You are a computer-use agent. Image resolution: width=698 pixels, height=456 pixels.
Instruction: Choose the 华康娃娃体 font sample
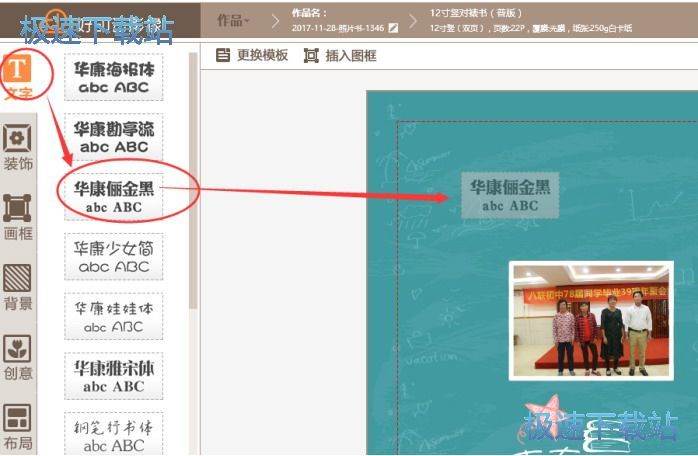coord(114,316)
